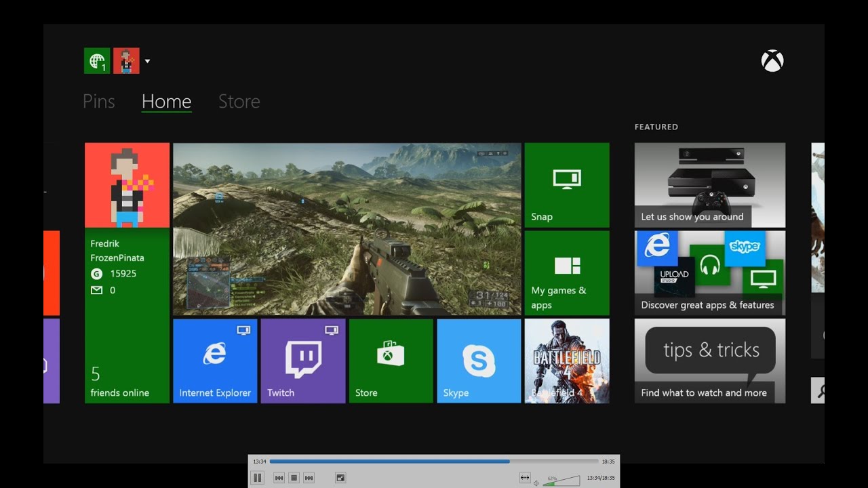
Task: Click the FEATURED section heading
Action: 656,127
